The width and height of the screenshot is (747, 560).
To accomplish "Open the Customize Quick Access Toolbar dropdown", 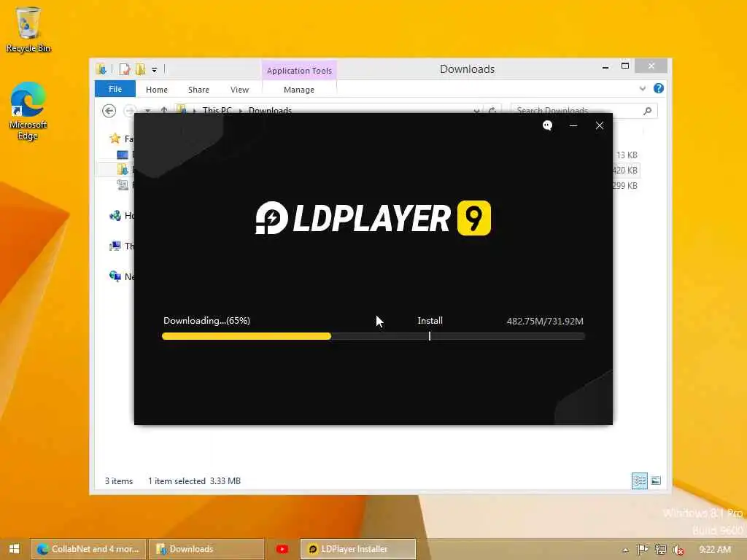I will coord(155,70).
